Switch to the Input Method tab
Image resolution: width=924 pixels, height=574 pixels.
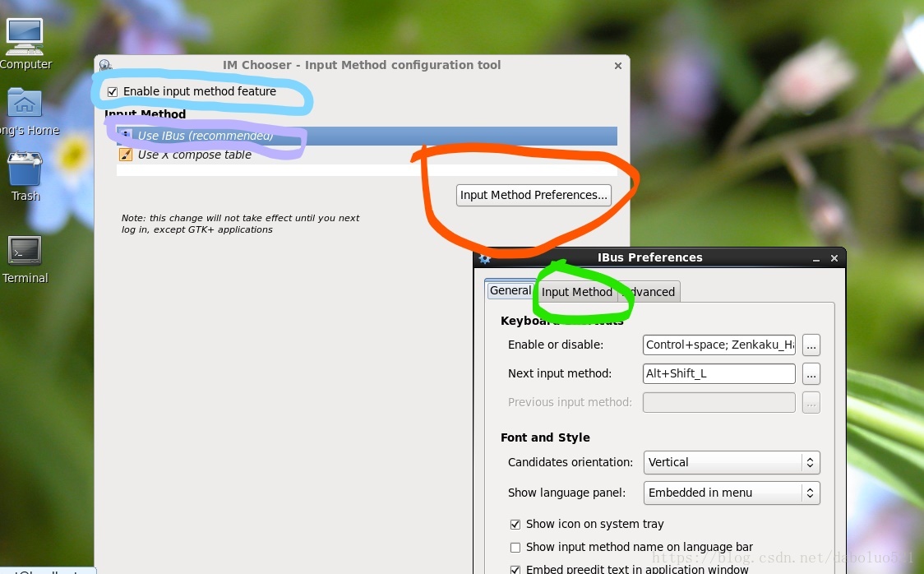point(577,292)
